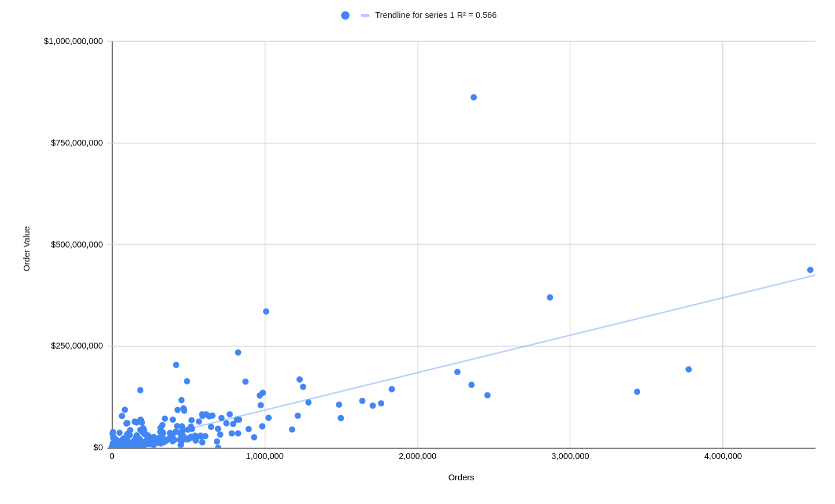This screenshot has width=835, height=504.
Task: Click the $1,000,000,000 y-axis label
Action: (x=73, y=41)
